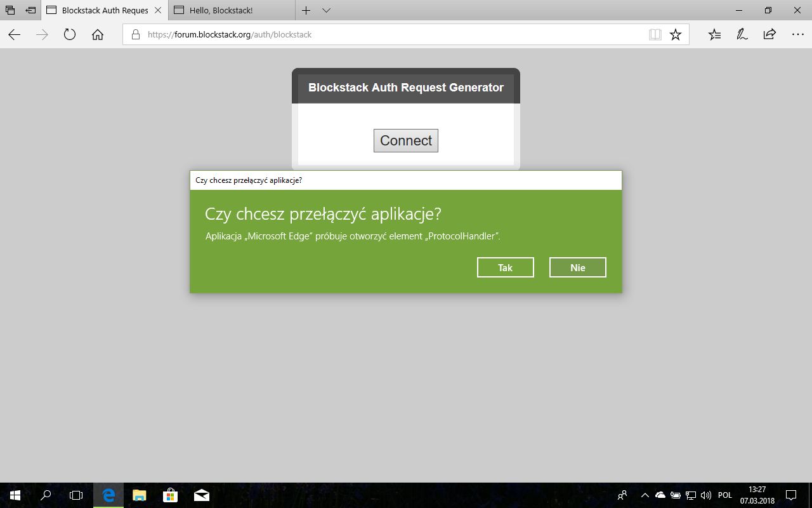The height and width of the screenshot is (508, 812).
Task: Open the Action Center
Action: [x=790, y=495]
